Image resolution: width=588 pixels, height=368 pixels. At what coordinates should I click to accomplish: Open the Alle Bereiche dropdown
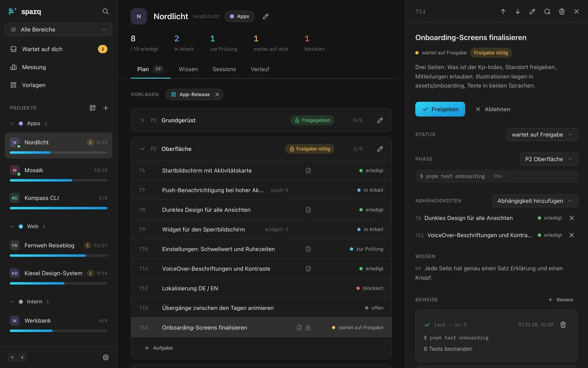[58, 29]
